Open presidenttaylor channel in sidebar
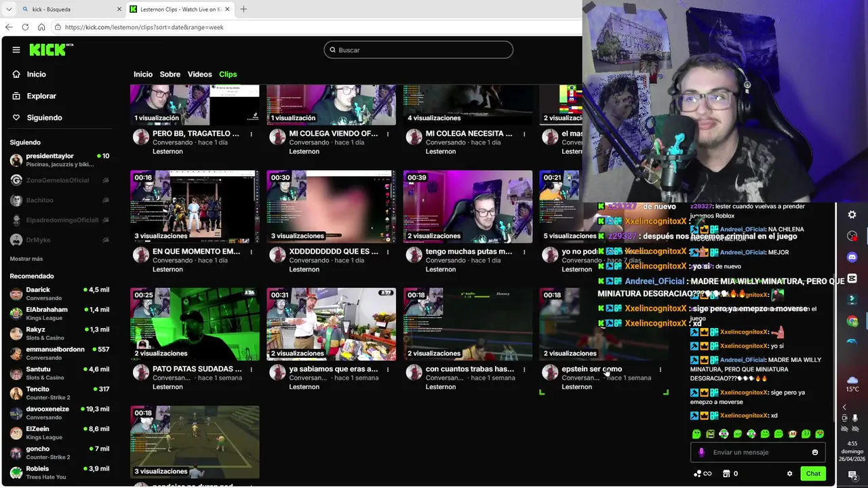 pyautogui.click(x=59, y=160)
